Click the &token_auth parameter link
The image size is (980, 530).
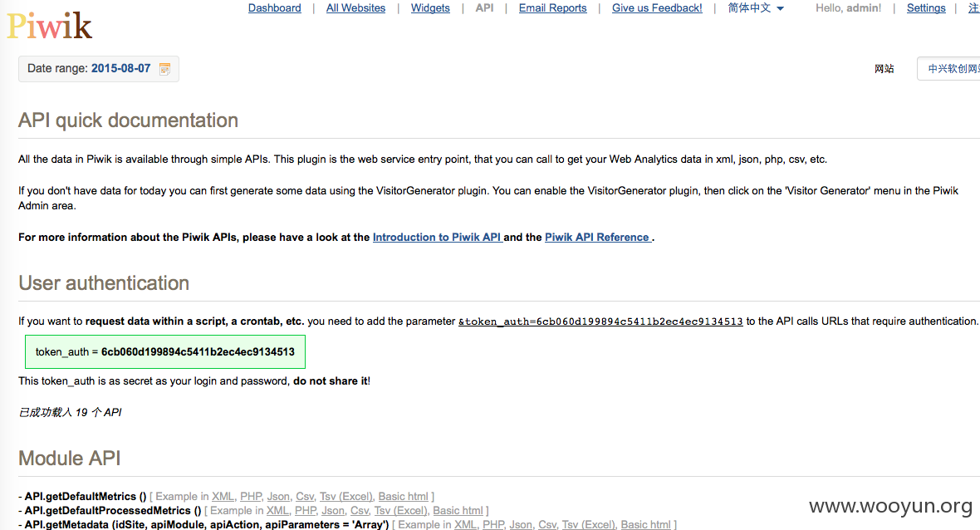[x=600, y=321]
